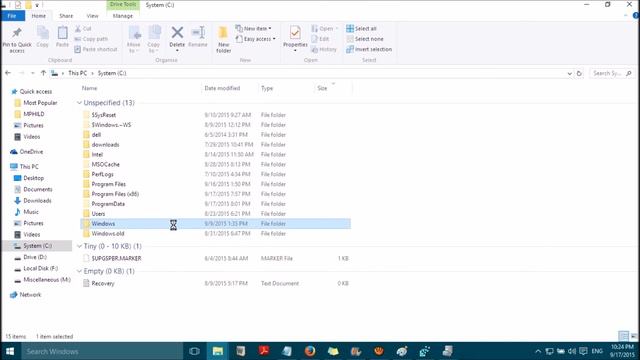Click the Search System (C:) box
The width and height of the screenshot is (640, 360).
[611, 73]
